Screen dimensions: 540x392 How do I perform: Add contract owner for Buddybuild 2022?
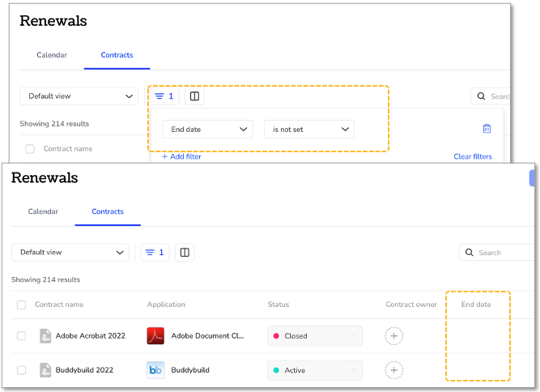pos(394,370)
